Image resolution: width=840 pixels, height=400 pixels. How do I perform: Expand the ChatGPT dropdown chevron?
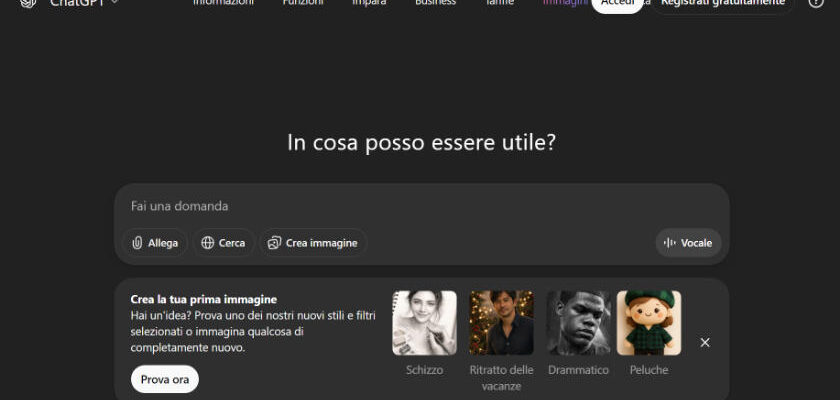(x=114, y=2)
